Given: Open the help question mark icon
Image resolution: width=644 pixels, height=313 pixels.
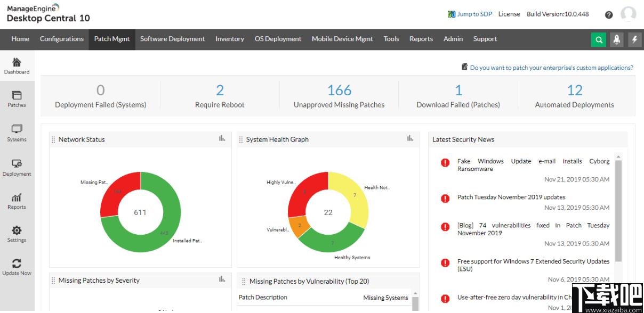Looking at the screenshot, I should 609,15.
